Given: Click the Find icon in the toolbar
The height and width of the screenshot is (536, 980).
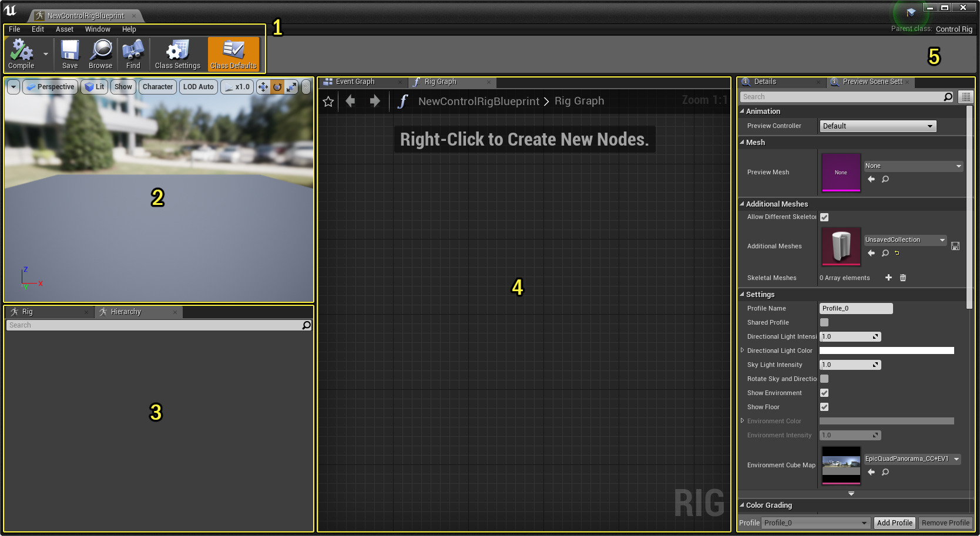Looking at the screenshot, I should [x=133, y=54].
